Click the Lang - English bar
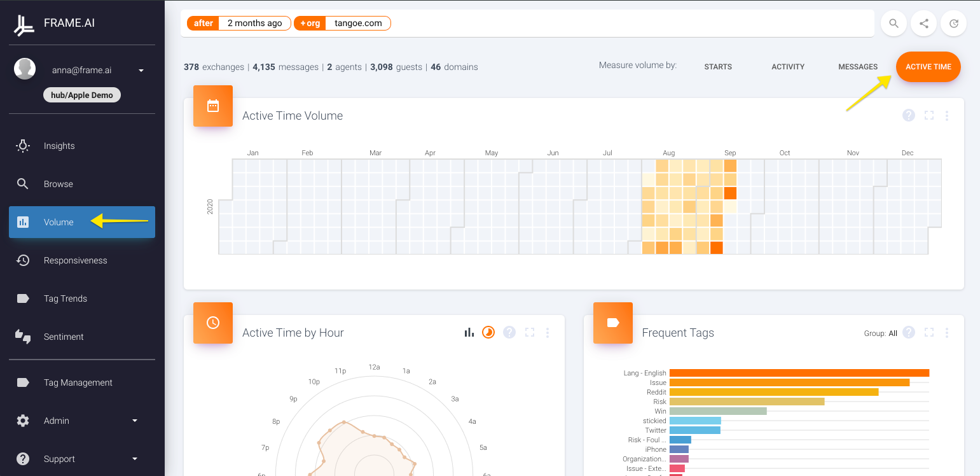The width and height of the screenshot is (980, 476). [799, 373]
